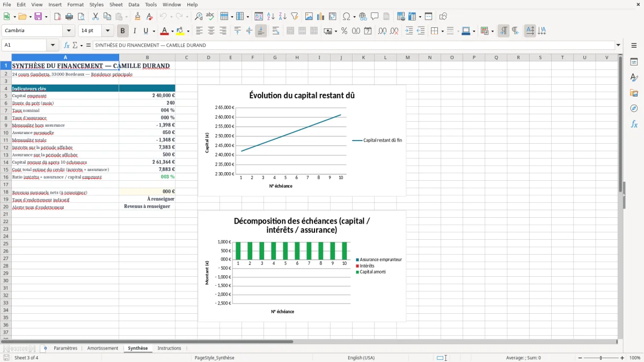Click the Print icon

coord(69,17)
